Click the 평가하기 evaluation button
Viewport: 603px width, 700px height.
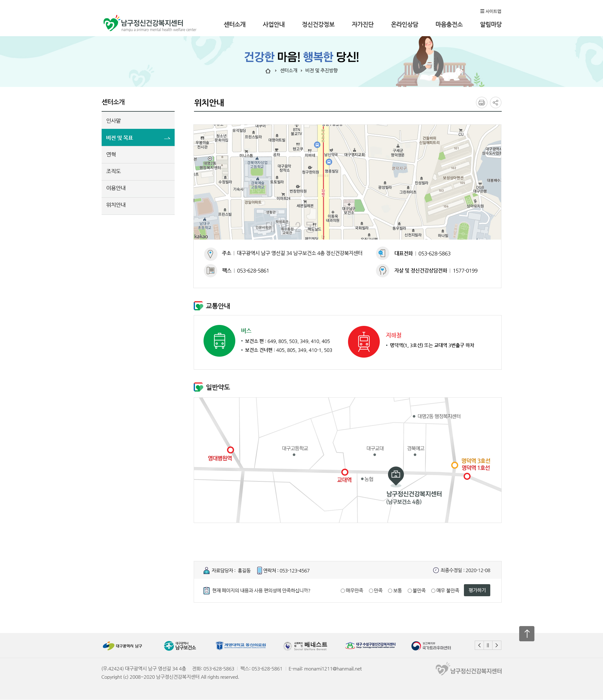tap(477, 590)
